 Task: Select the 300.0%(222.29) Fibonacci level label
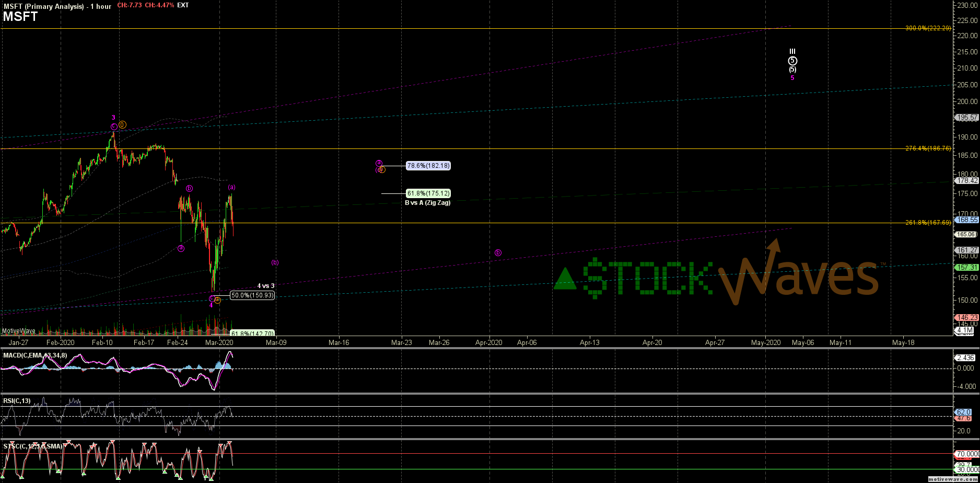928,28
